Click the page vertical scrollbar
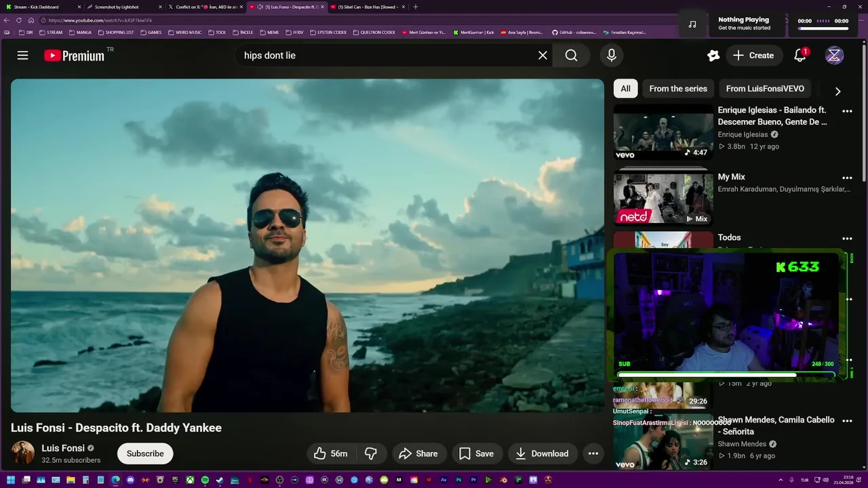868x488 pixels. pyautogui.click(x=864, y=112)
